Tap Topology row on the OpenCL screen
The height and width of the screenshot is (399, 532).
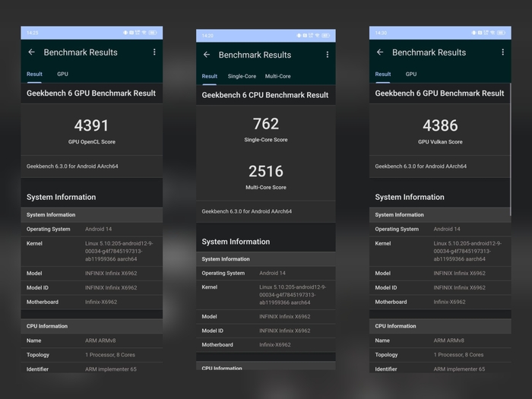pos(91,355)
